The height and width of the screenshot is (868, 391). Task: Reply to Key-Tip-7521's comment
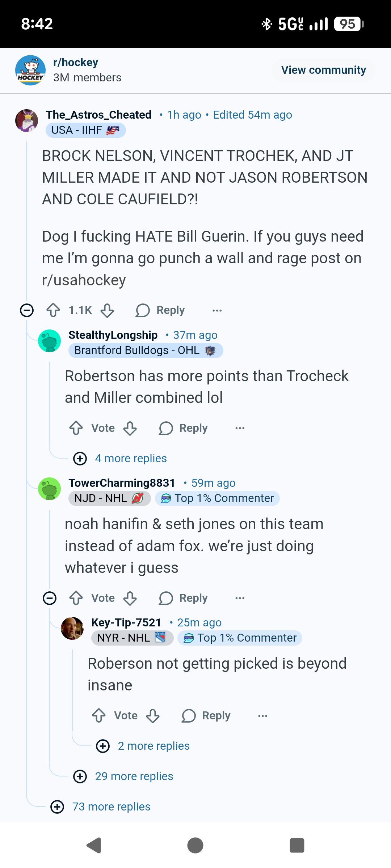(206, 716)
